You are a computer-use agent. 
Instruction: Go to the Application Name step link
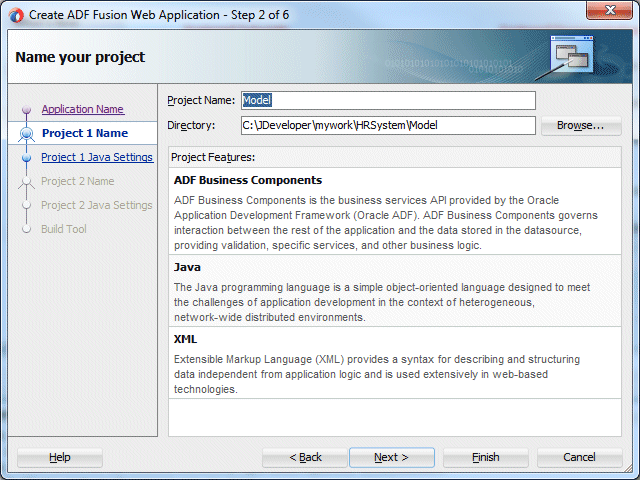pyautogui.click(x=83, y=109)
